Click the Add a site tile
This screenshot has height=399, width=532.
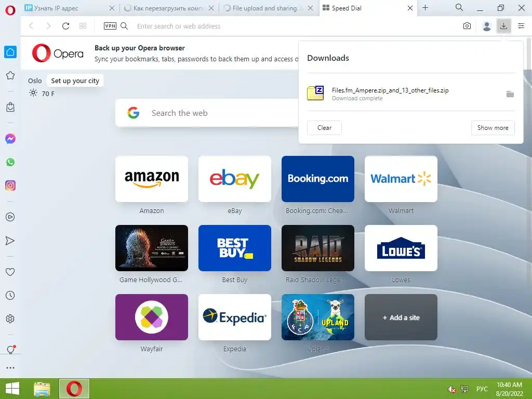tap(401, 317)
